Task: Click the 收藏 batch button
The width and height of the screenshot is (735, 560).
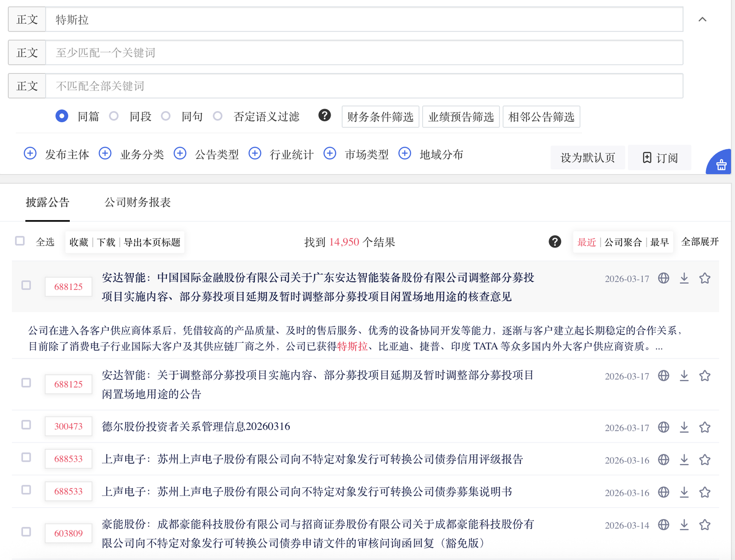Action: [79, 242]
